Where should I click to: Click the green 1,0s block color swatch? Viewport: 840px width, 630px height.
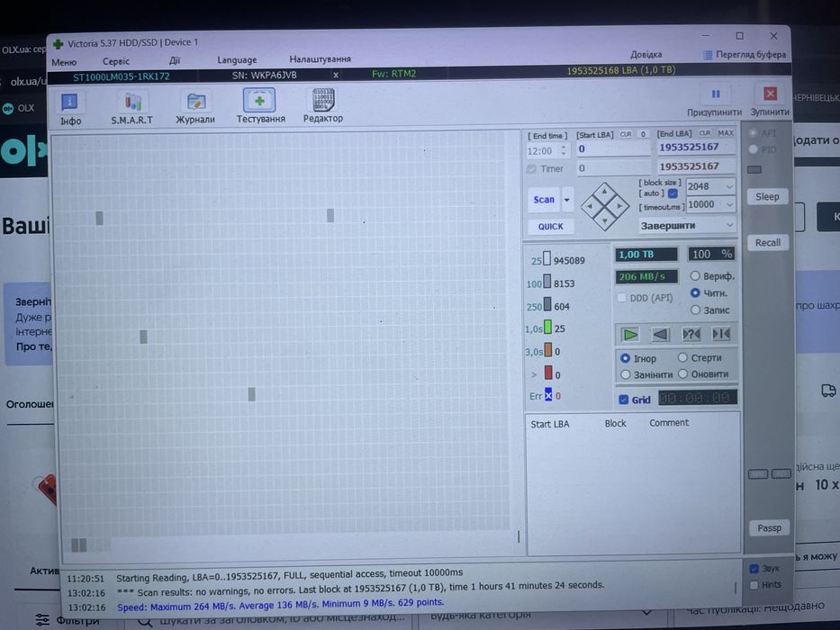point(547,328)
